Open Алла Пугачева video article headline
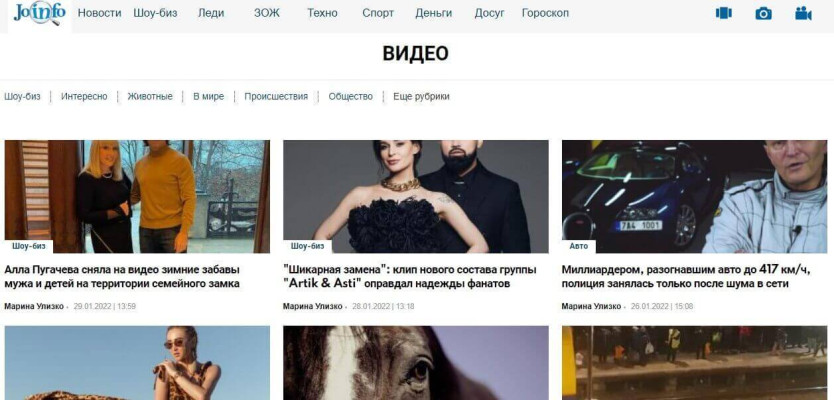The height and width of the screenshot is (400, 834). click(x=122, y=277)
